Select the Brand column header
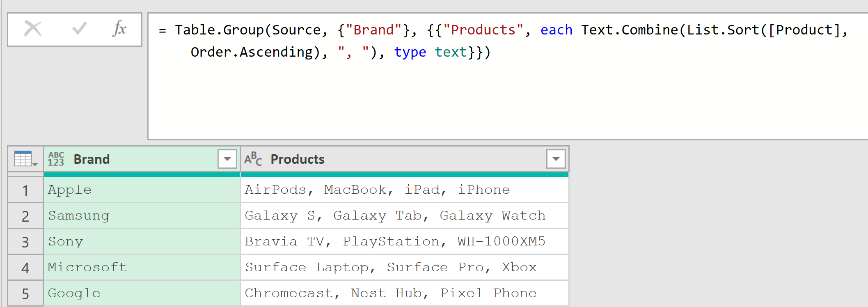The image size is (868, 307). pyautogui.click(x=142, y=159)
